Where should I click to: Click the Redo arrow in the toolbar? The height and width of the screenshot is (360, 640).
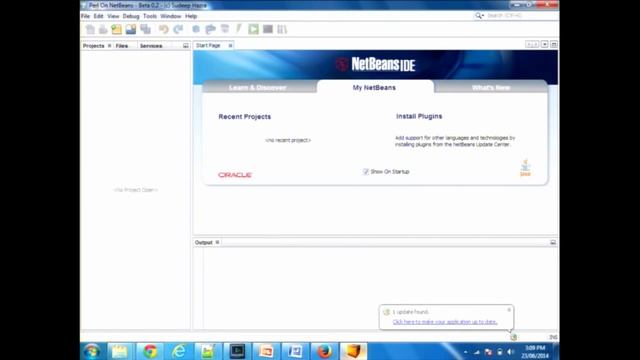[178, 29]
